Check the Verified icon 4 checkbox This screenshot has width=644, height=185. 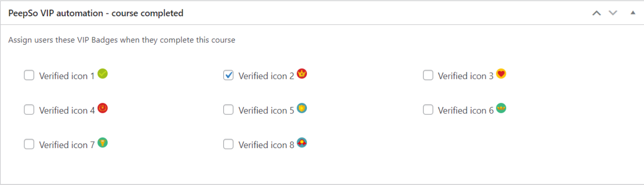[x=29, y=109]
